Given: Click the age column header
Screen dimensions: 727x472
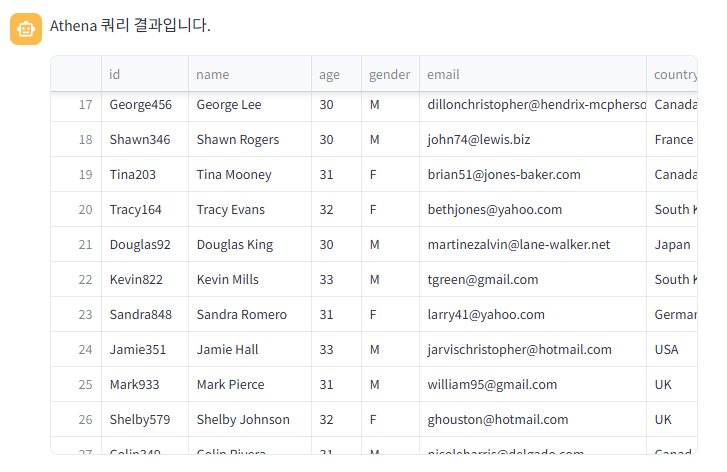Looking at the screenshot, I should pyautogui.click(x=337, y=74).
